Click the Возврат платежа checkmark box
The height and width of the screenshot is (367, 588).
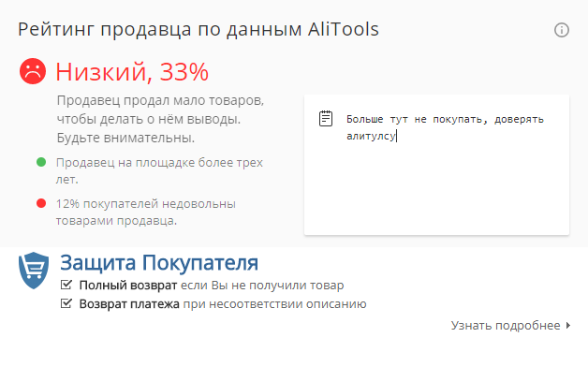coord(66,303)
